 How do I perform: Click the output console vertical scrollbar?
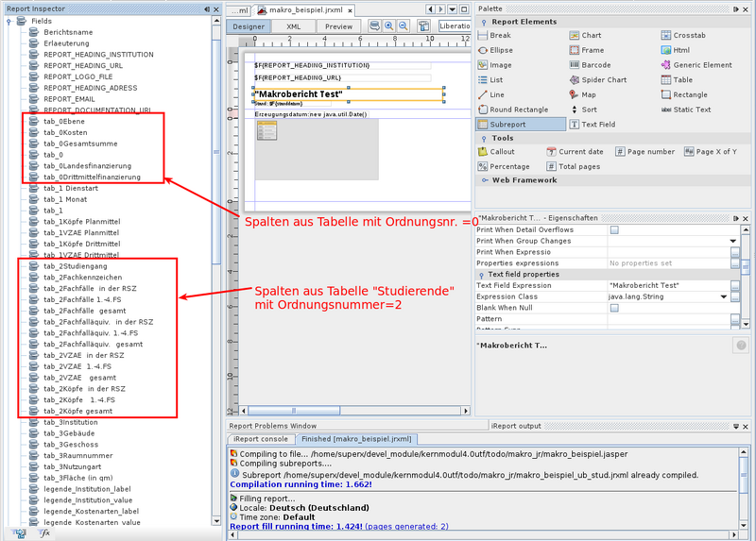click(x=743, y=475)
